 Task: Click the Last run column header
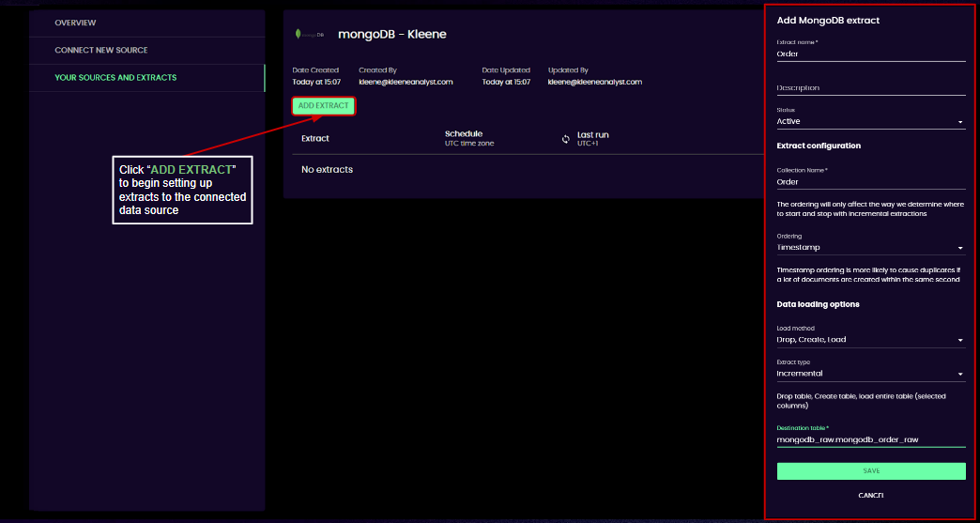593,134
